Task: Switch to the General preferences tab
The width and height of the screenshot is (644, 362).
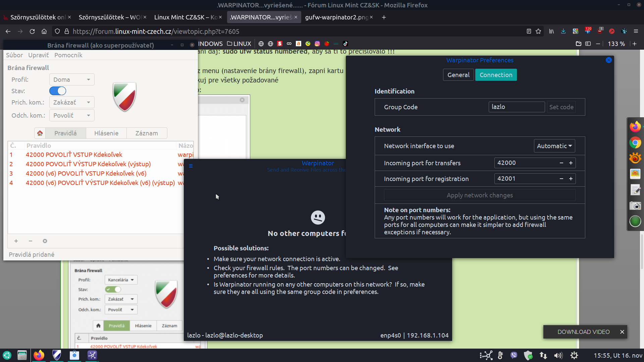Action: pos(458,75)
